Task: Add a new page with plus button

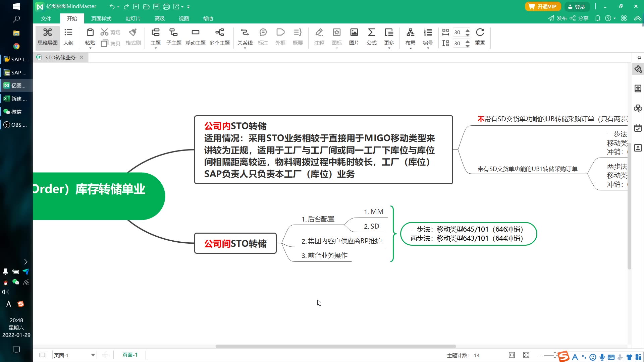Action: (105, 355)
